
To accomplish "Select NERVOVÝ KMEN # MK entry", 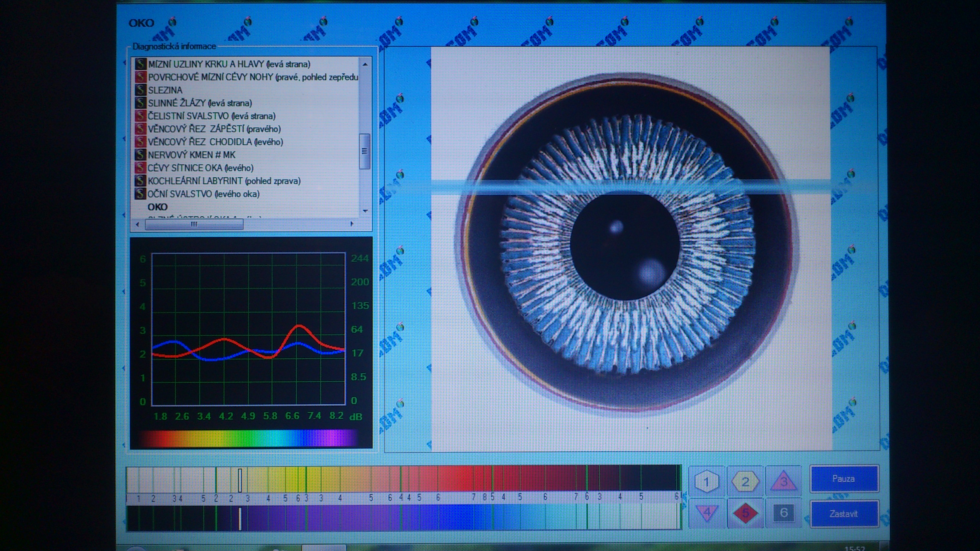I will [191, 154].
